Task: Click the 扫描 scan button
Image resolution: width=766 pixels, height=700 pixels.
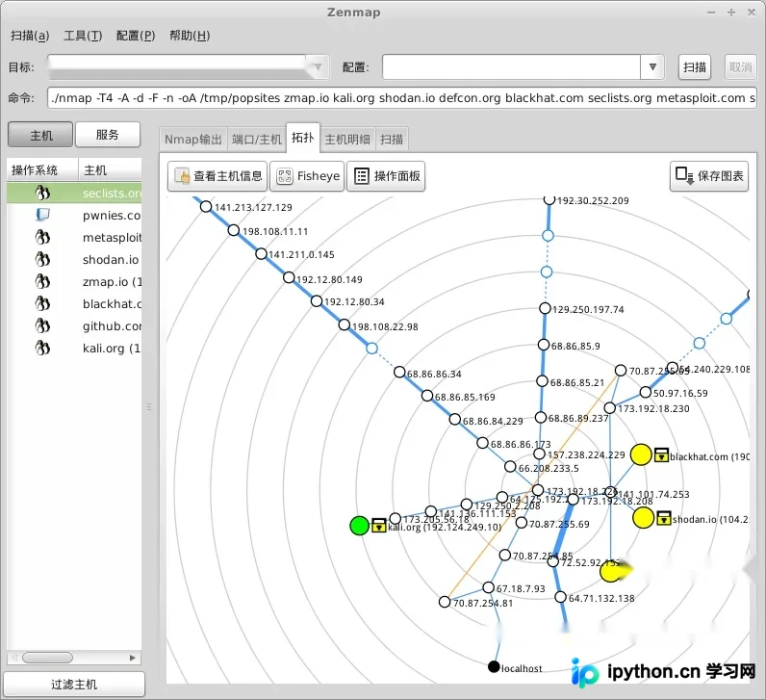Action: click(694, 67)
